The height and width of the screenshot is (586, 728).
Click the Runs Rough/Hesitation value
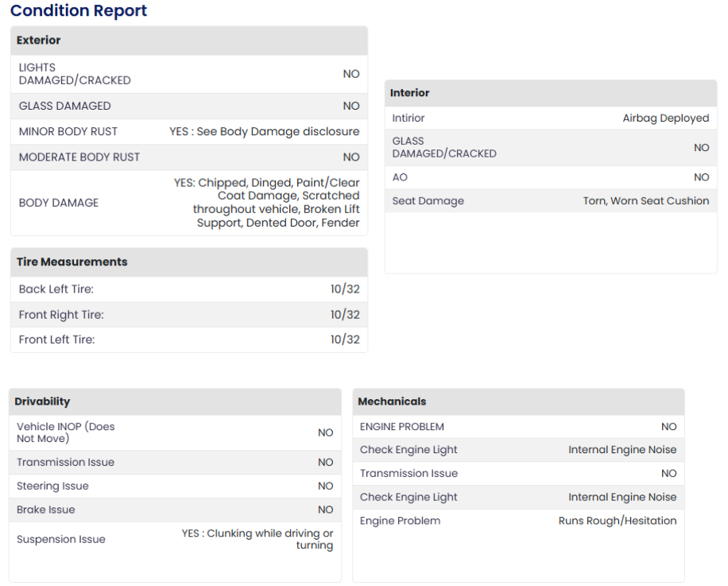(617, 521)
